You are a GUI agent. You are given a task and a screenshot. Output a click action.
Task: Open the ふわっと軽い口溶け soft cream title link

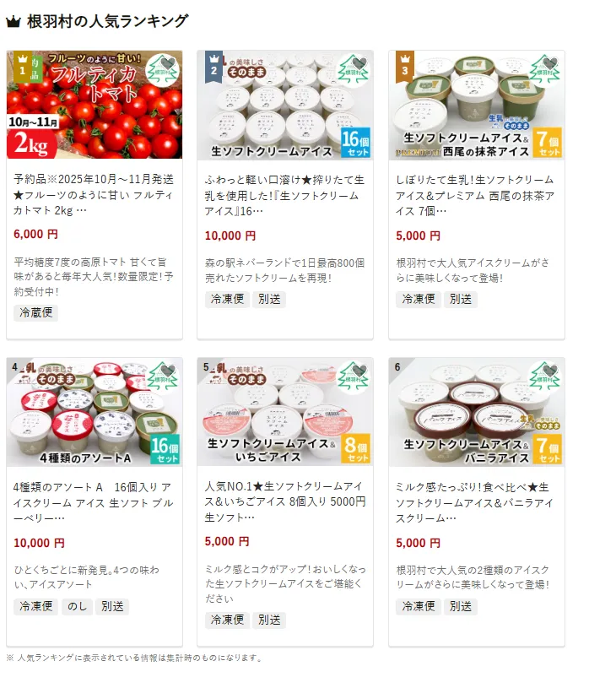pos(284,195)
